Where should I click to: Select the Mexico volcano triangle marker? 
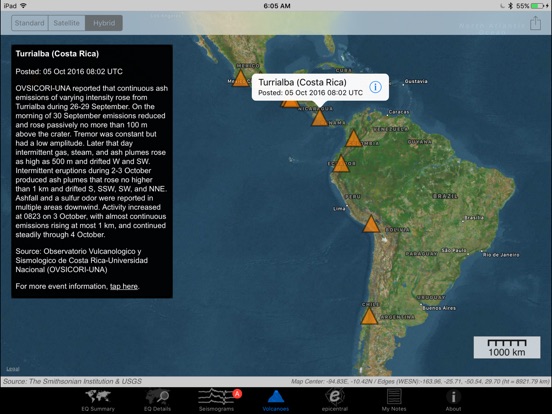(x=241, y=78)
